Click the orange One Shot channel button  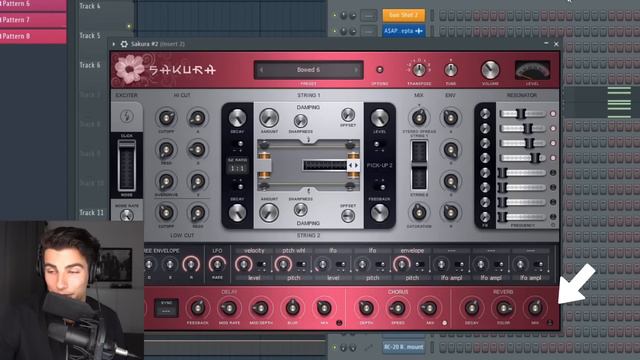tap(403, 15)
